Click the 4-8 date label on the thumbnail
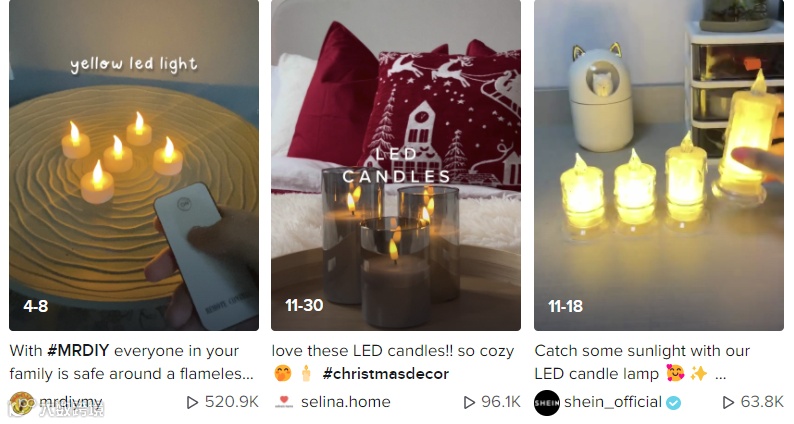This screenshot has height=424, width=794. click(x=36, y=306)
